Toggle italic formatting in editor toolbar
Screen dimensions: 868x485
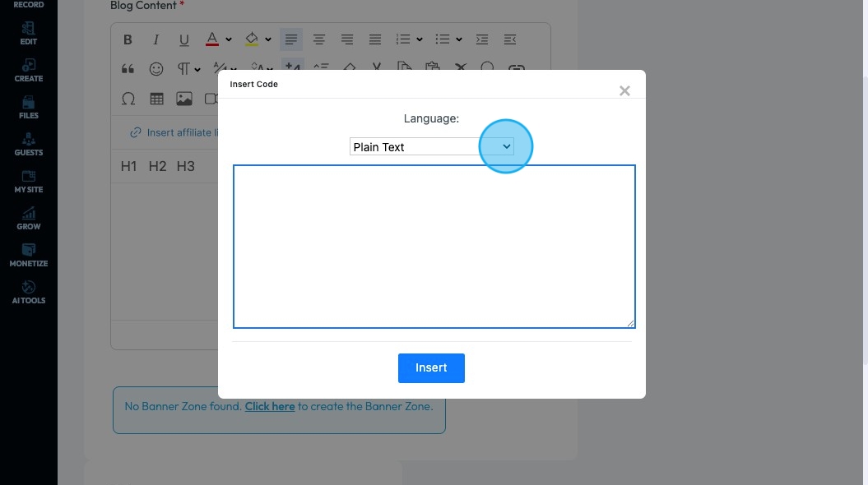[156, 39]
